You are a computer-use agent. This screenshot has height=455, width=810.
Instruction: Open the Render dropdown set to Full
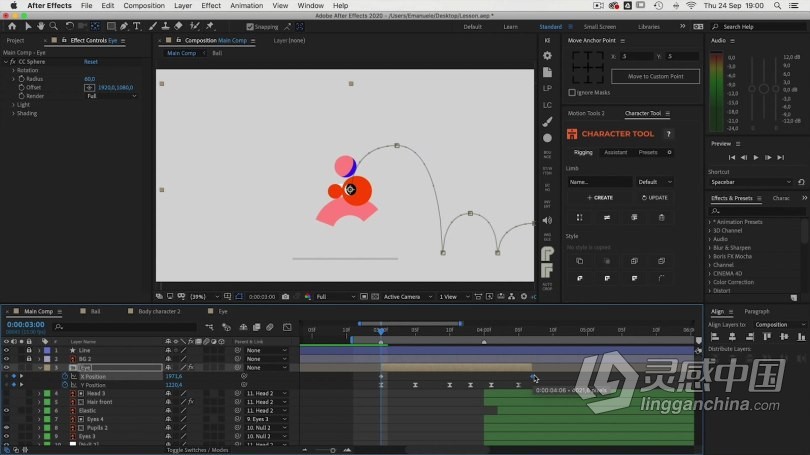111,96
